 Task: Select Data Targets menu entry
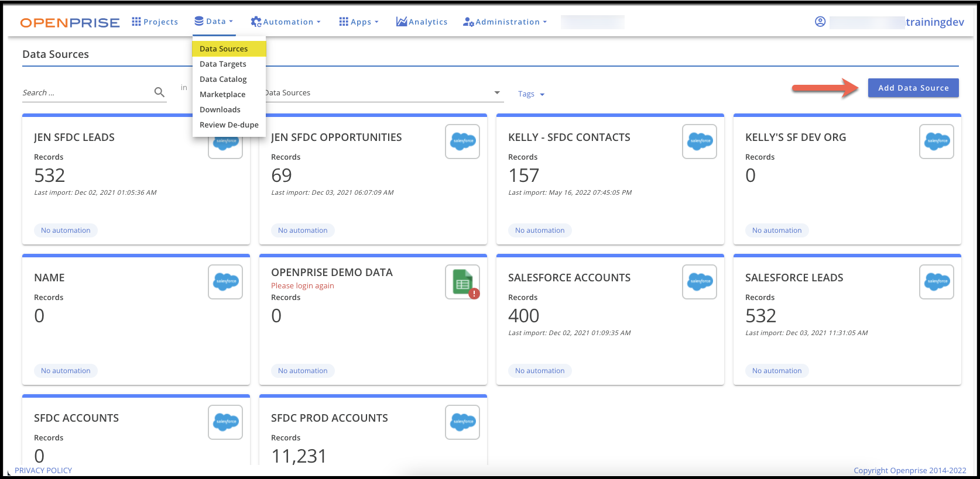tap(229, 64)
